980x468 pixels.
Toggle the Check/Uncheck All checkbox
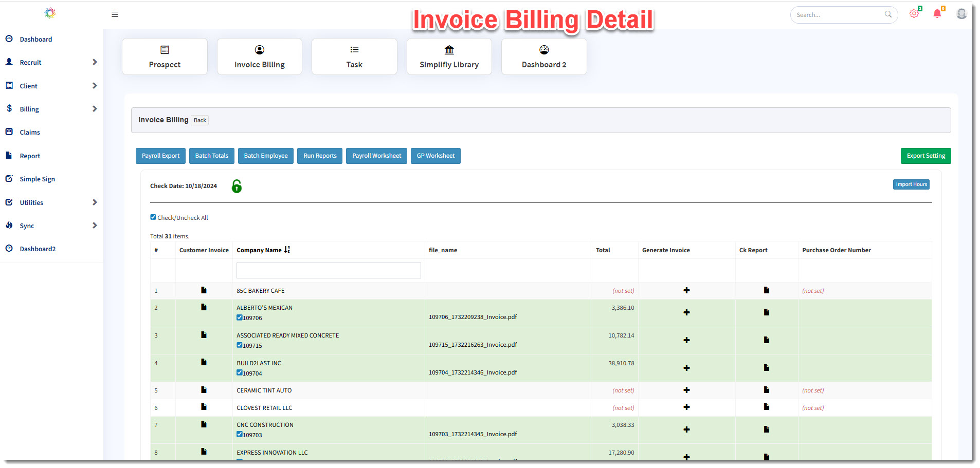click(153, 217)
